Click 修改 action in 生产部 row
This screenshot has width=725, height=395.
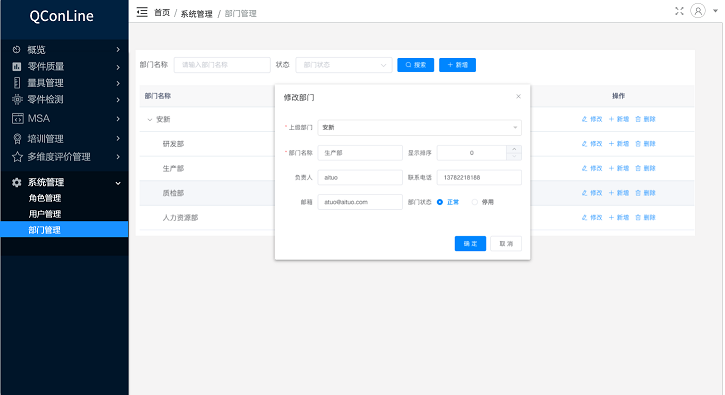click(x=592, y=168)
